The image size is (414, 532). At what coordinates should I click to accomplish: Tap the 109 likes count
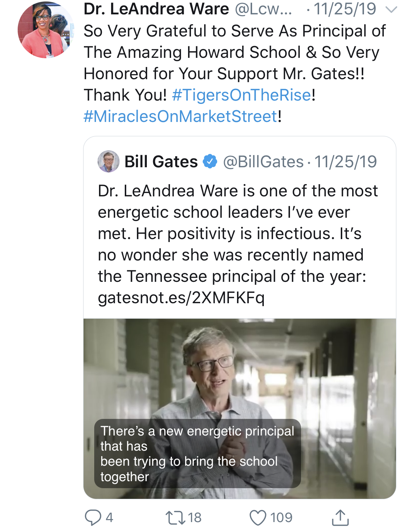coord(282,518)
